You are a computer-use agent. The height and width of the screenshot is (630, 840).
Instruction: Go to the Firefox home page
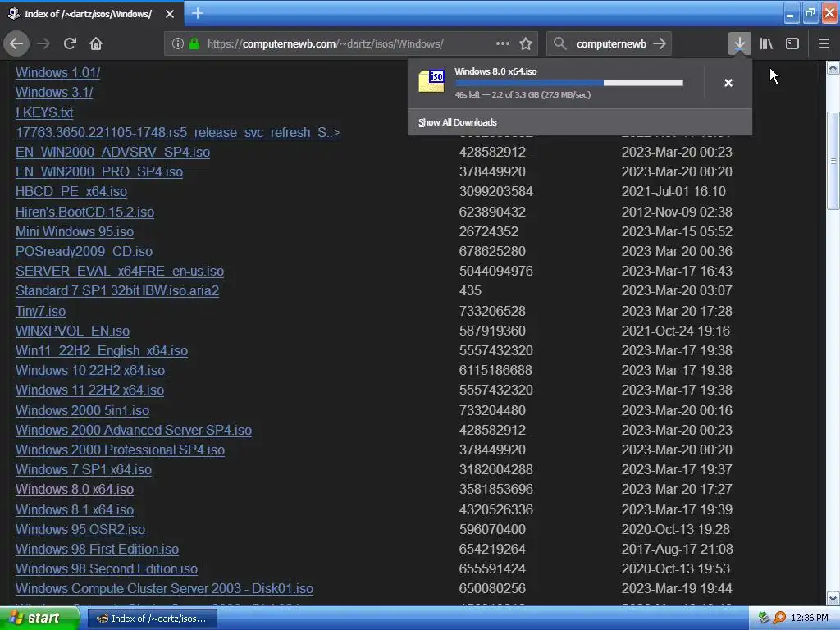(x=96, y=43)
